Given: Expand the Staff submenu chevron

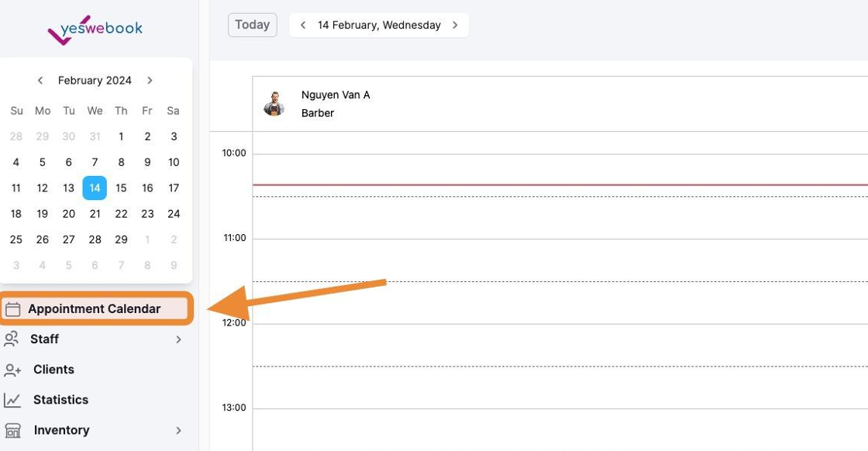Looking at the screenshot, I should click(x=179, y=339).
